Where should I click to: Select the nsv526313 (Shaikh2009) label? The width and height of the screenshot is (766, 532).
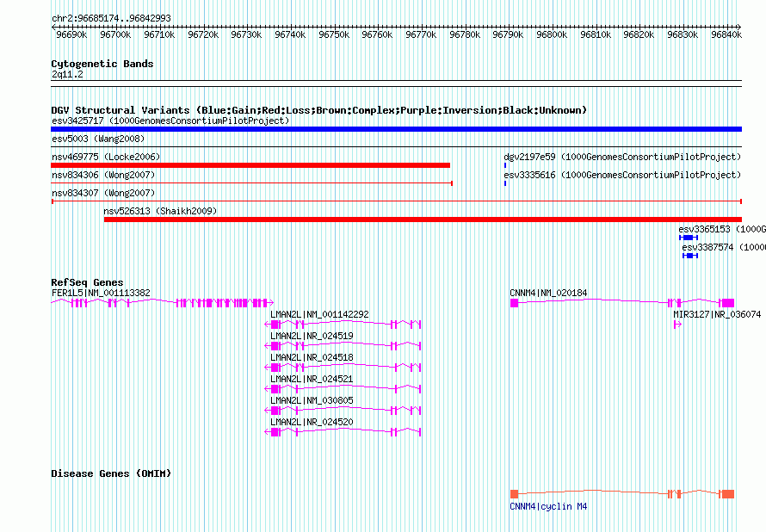pos(160,211)
